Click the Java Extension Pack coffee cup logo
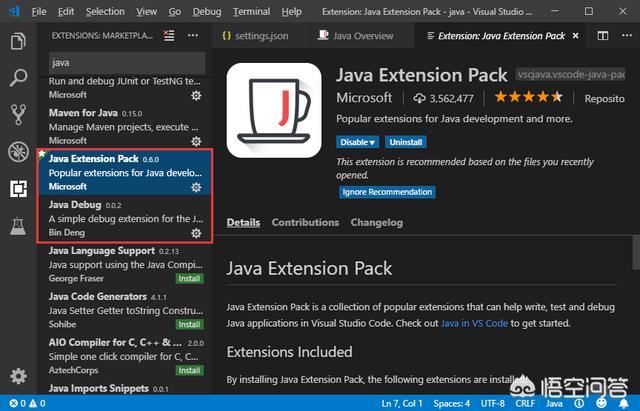640x411 pixels. [x=274, y=110]
